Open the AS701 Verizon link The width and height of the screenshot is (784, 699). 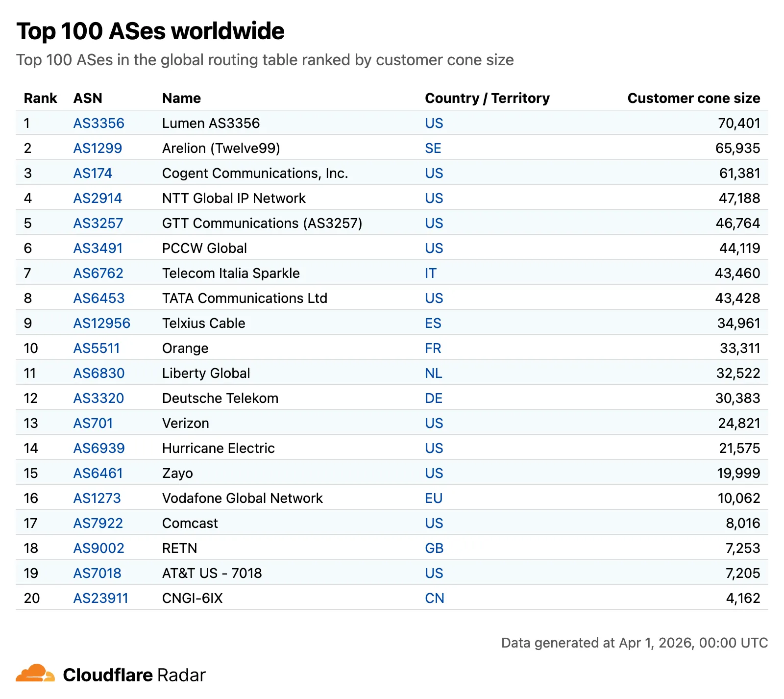tap(93, 423)
